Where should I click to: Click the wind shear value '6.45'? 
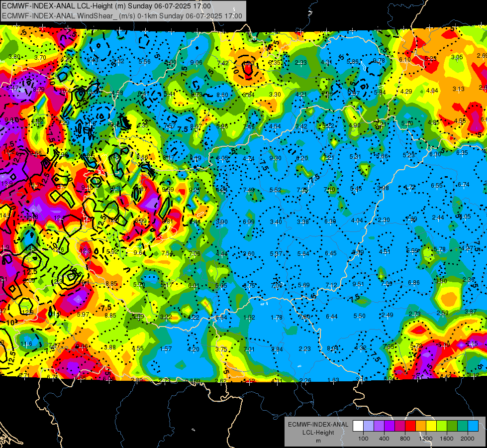click(x=331, y=253)
